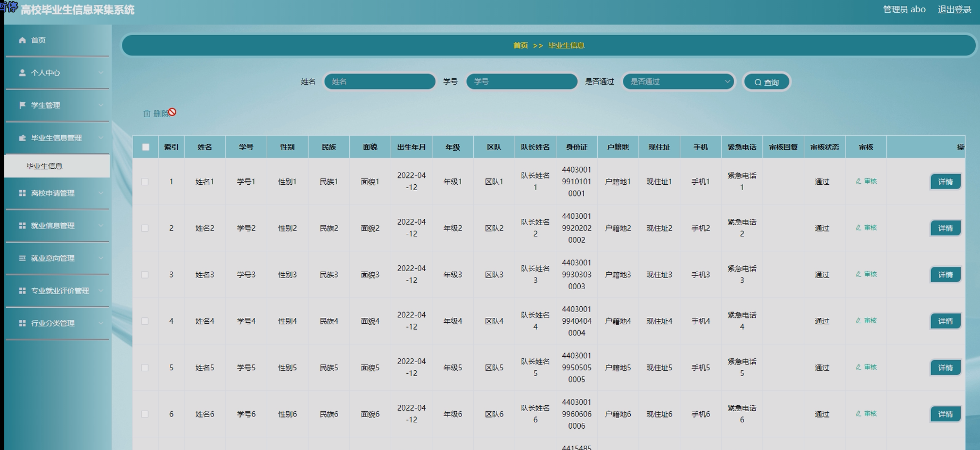This screenshot has height=450, width=980.
Task: Click 管理员 abo account text
Action: click(x=904, y=10)
